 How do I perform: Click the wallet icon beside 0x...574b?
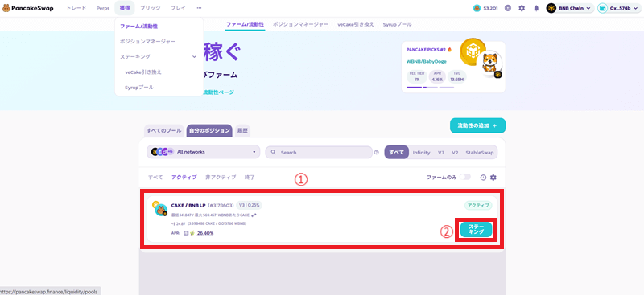click(602, 8)
